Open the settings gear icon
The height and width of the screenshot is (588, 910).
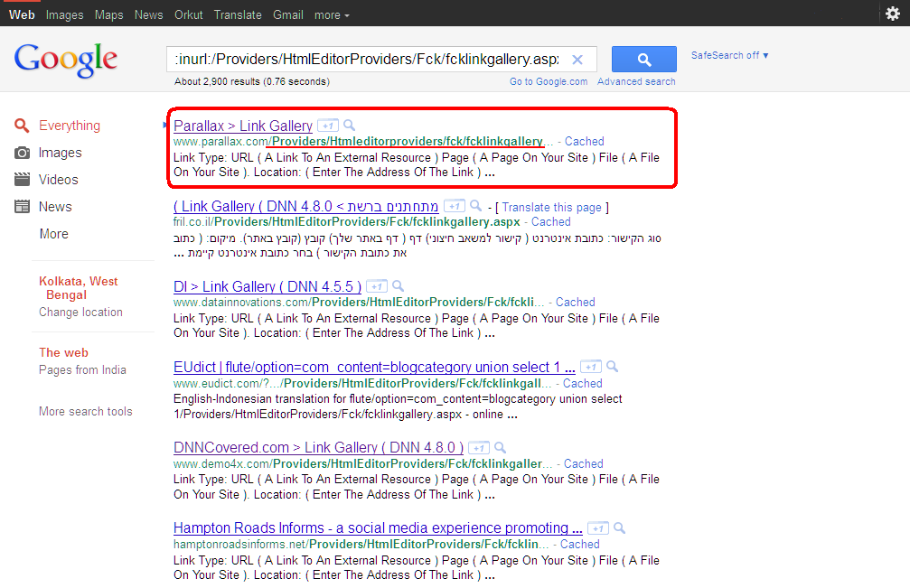pos(893,14)
